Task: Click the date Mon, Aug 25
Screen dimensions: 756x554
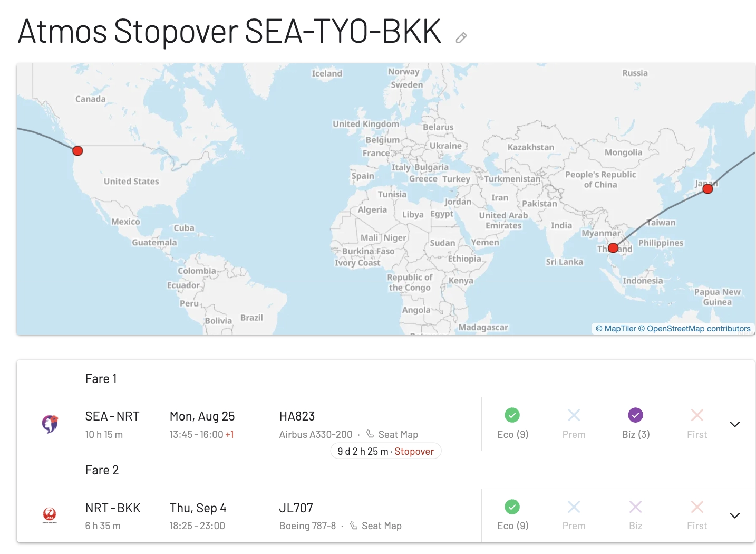Action: [x=202, y=416]
